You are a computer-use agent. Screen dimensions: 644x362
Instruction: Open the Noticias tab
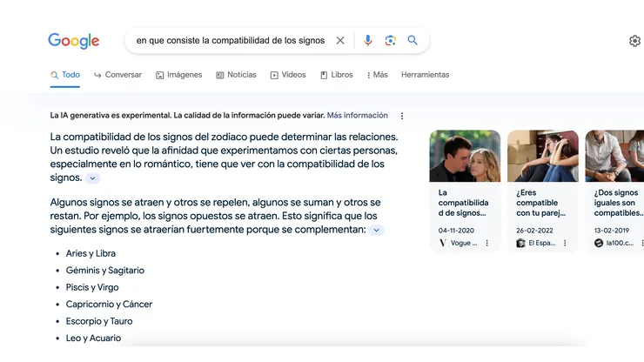(x=236, y=75)
